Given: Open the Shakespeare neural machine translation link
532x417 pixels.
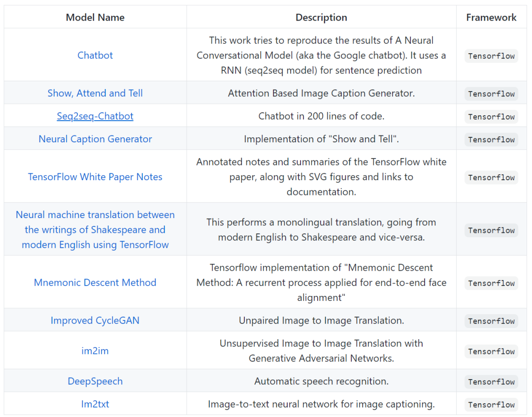Looking at the screenshot, I should click(x=95, y=229).
